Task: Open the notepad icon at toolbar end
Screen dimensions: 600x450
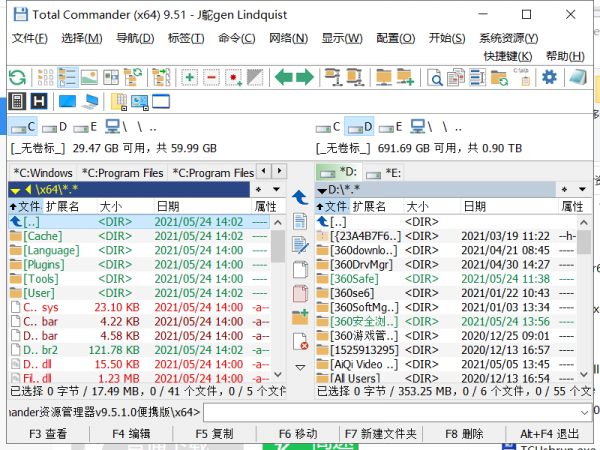Action: [x=578, y=77]
